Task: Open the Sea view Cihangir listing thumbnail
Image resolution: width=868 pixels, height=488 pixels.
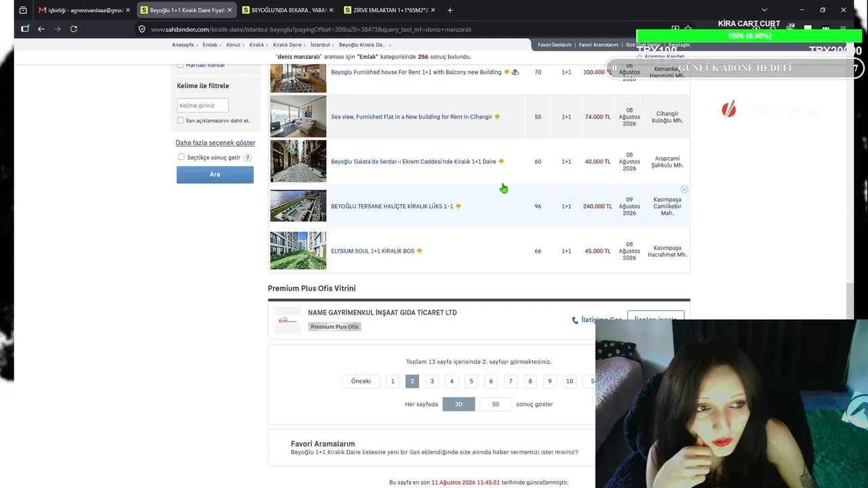Action: point(298,117)
